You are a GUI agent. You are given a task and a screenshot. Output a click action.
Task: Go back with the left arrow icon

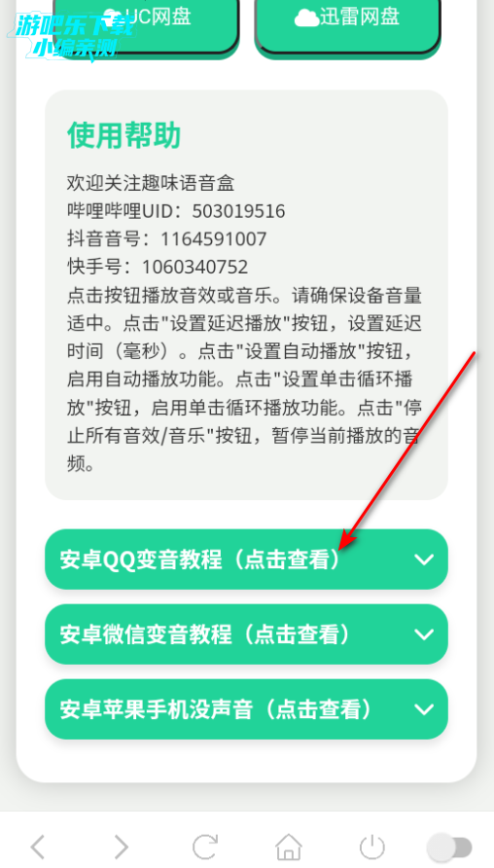pyautogui.click(x=38, y=847)
